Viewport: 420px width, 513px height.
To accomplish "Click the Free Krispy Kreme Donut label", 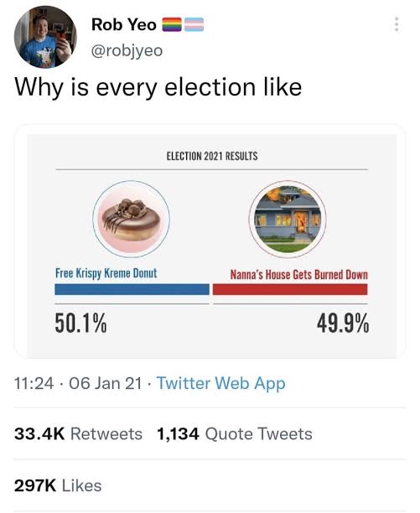I will [106, 273].
